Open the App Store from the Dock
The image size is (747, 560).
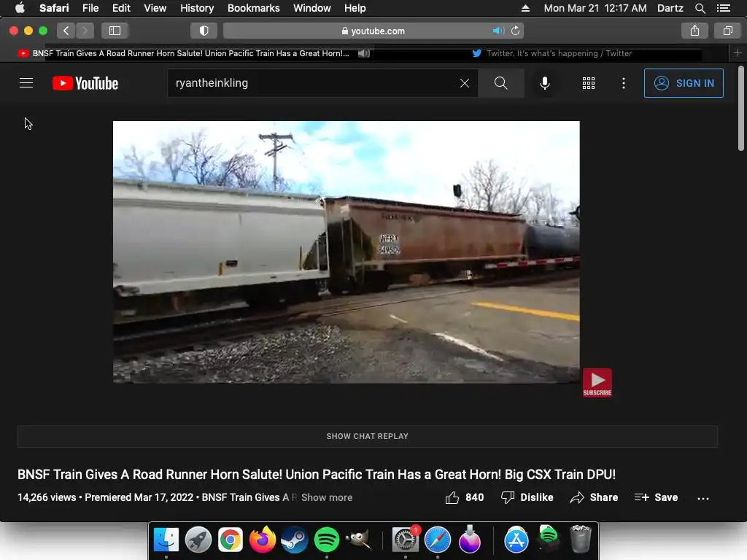(516, 540)
